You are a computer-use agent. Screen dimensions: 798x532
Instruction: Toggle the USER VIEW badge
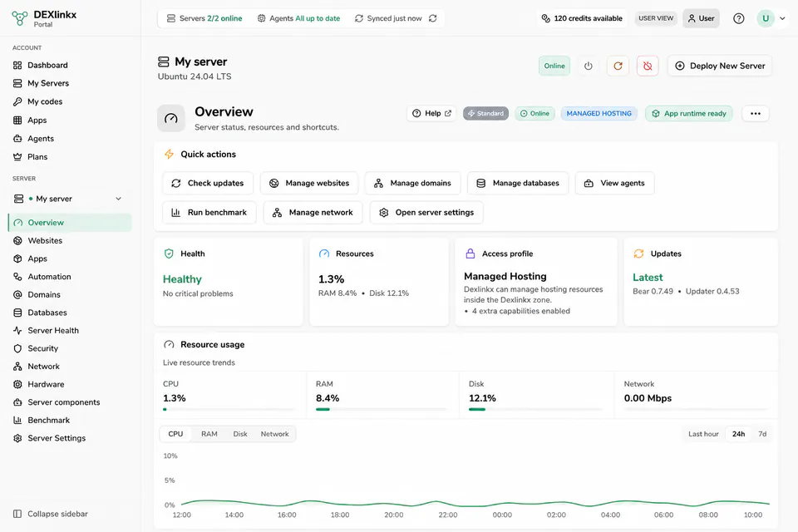click(656, 18)
